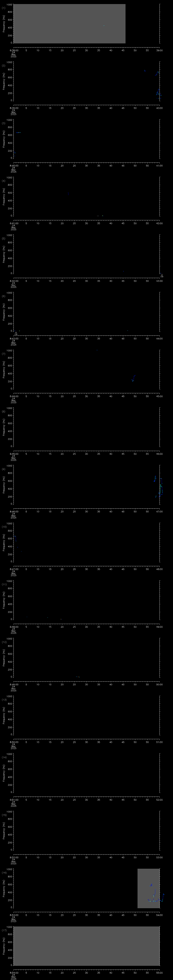Click the small blue signal near 54 seconds in panel 2
173x980 pixels.
[x=144, y=71]
